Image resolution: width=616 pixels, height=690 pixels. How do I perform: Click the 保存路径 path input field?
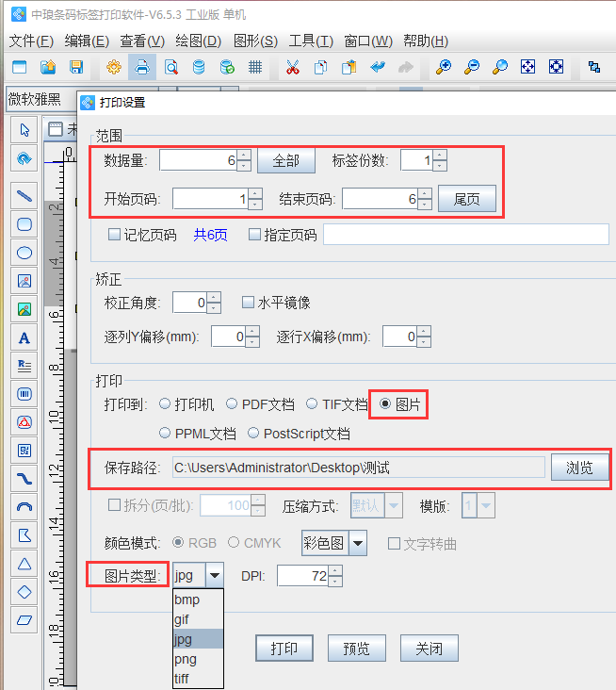pyautogui.click(x=357, y=468)
